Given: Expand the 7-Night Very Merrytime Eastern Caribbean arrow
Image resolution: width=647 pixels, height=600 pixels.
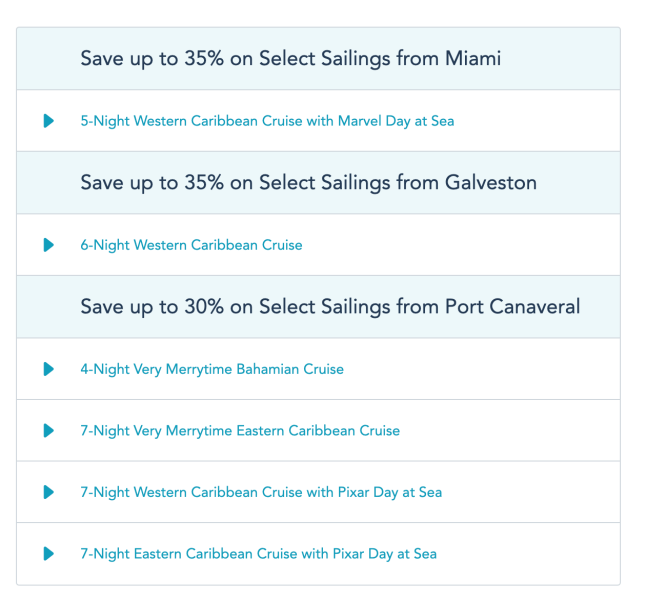Looking at the screenshot, I should click(x=48, y=431).
